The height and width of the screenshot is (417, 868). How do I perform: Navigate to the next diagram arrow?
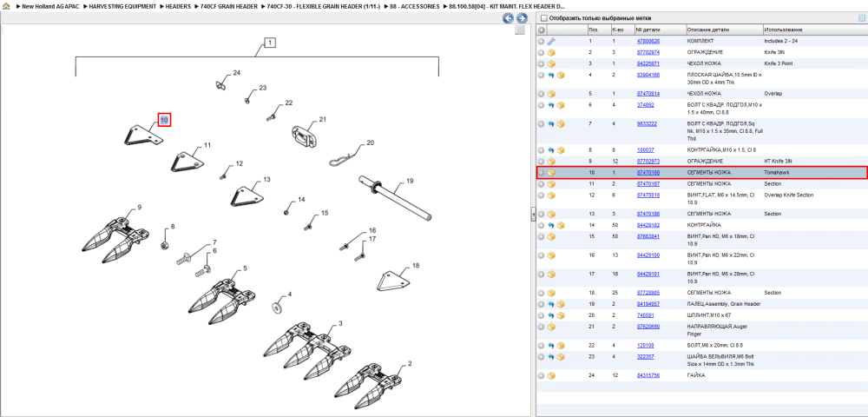point(520,18)
